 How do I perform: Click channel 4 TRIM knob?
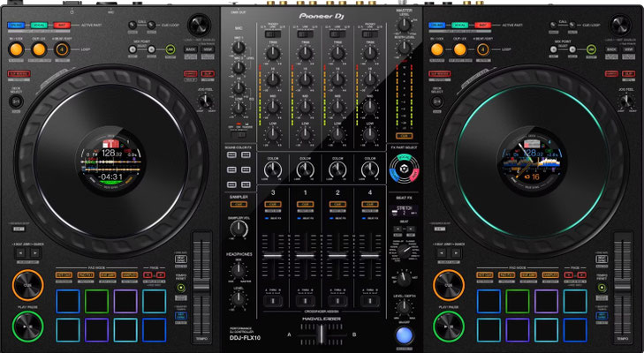point(369,53)
